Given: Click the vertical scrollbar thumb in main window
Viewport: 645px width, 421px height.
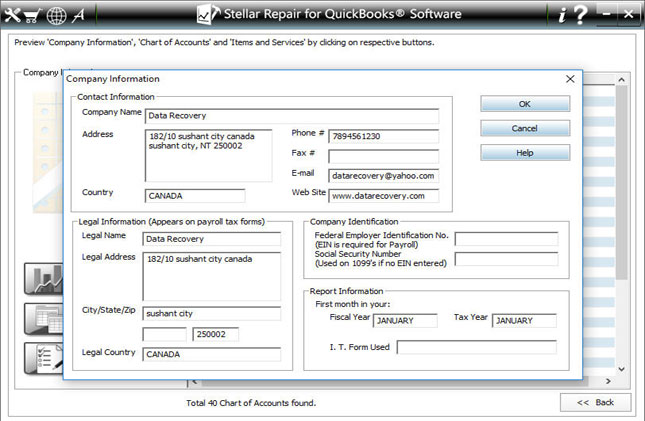Looking at the screenshot, I should click(622, 182).
